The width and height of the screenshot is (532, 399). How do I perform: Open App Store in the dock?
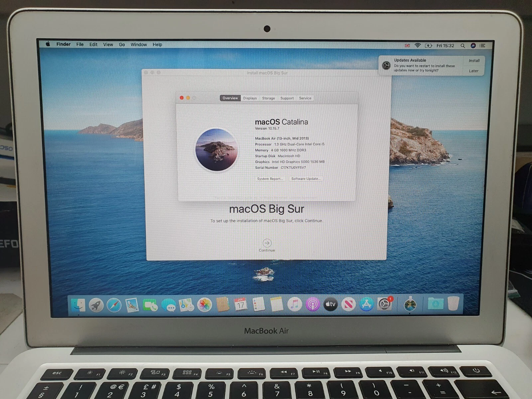(x=366, y=304)
